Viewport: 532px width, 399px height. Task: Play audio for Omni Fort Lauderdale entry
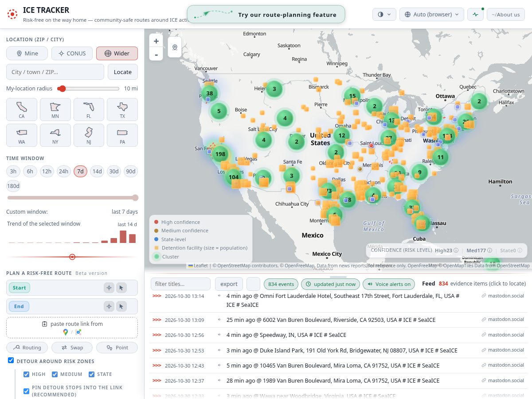[219, 296]
